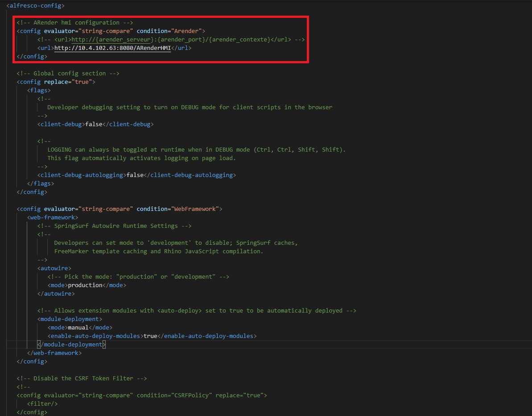
Task: Click true inside enable-auto-deploy-modules element
Action: tap(150, 336)
